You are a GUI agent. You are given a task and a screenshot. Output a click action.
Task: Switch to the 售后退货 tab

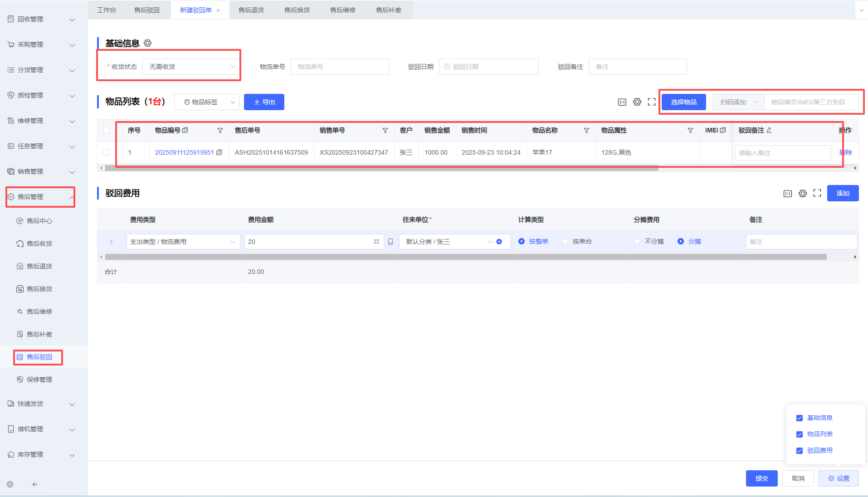[x=251, y=10]
